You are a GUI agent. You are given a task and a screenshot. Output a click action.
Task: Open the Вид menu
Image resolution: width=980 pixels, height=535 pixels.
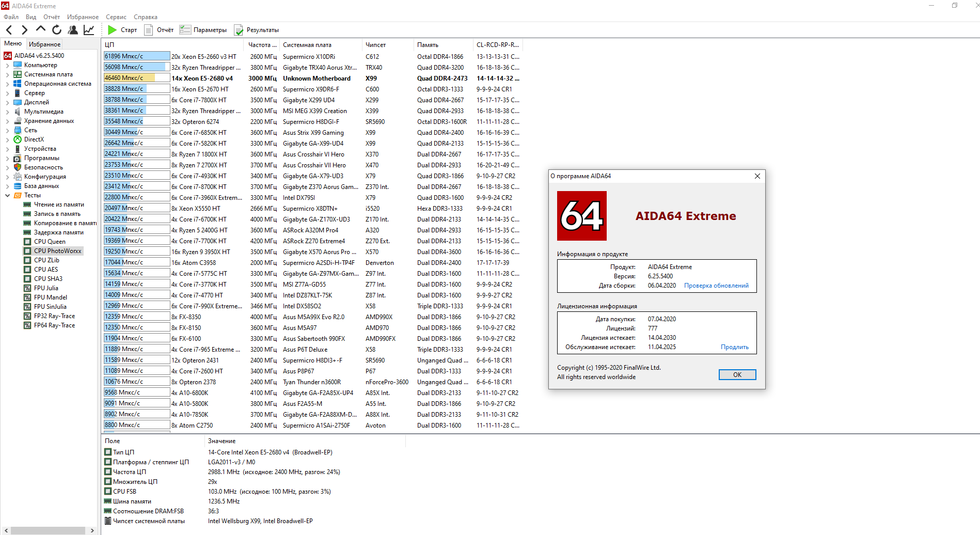pos(31,17)
